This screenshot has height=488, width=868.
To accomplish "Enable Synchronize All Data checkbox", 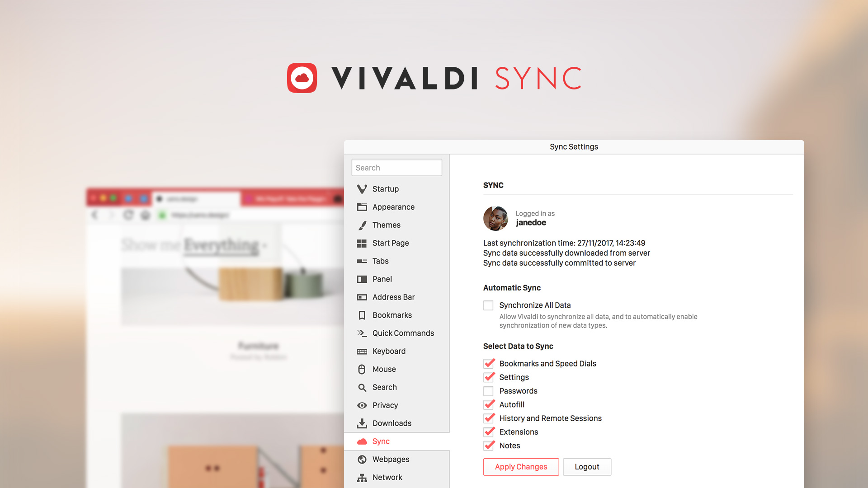I will (488, 305).
